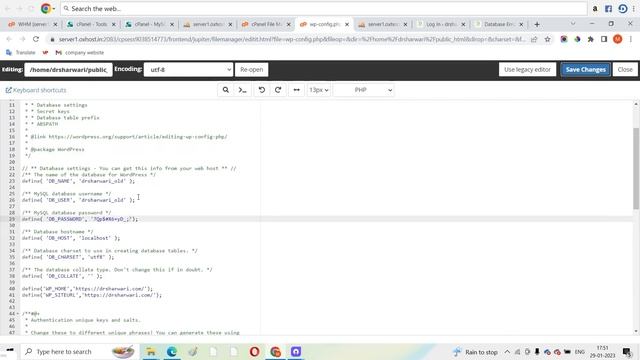The image size is (640, 360).
Task: Open the Chrome profile avatar
Action: (x=618, y=39)
